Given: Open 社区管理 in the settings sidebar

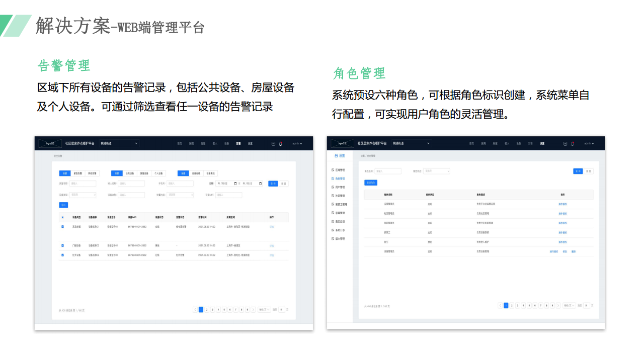Looking at the screenshot, I should 338,196.
